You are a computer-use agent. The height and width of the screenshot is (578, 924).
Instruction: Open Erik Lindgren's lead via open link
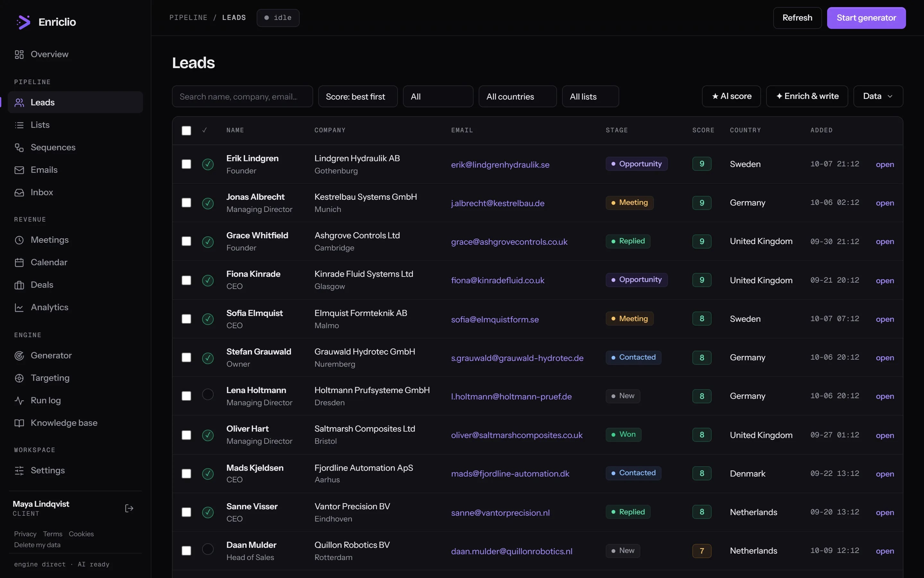885,165
